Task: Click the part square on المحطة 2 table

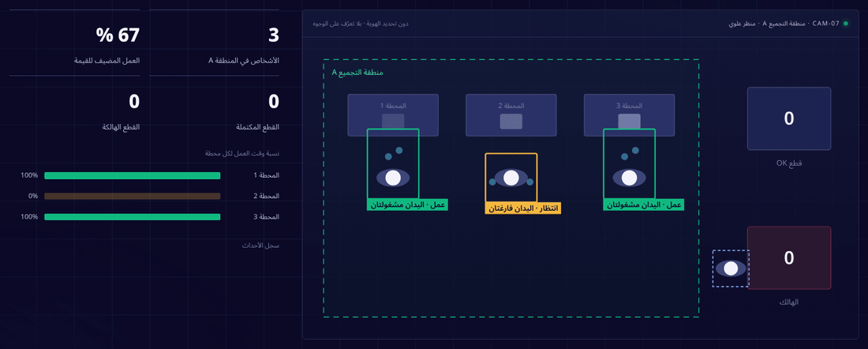Action: point(511,122)
